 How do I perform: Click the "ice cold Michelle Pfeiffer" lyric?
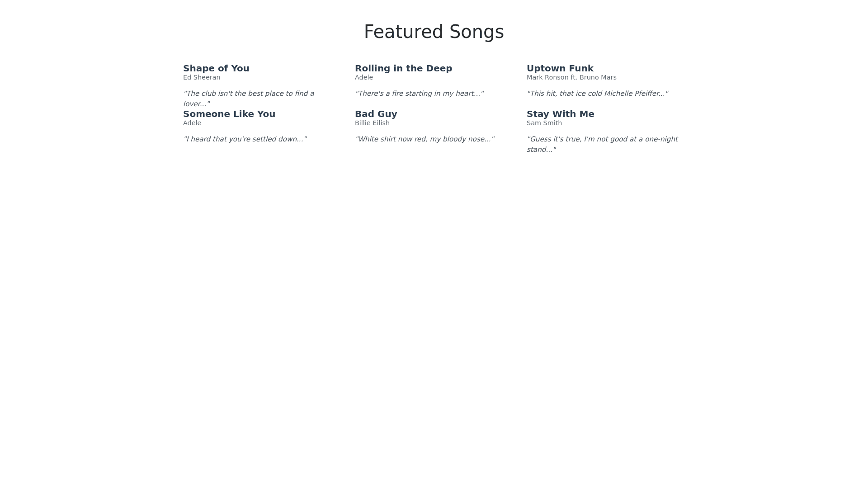pyautogui.click(x=597, y=94)
